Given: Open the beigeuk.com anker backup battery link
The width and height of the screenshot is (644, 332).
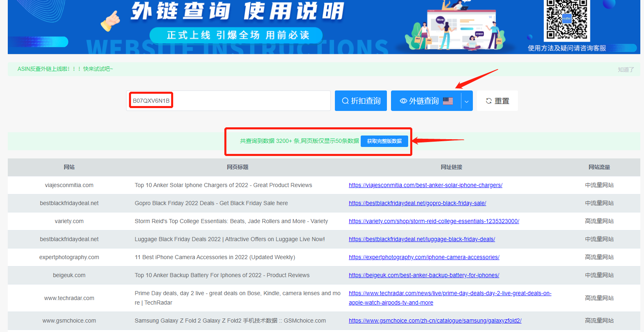Looking at the screenshot, I should pos(424,275).
